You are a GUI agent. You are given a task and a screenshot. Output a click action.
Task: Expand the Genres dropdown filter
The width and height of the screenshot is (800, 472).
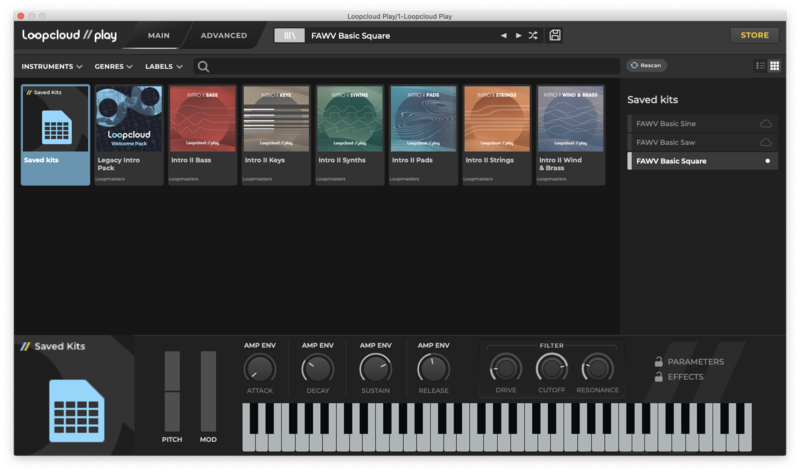pyautogui.click(x=114, y=67)
